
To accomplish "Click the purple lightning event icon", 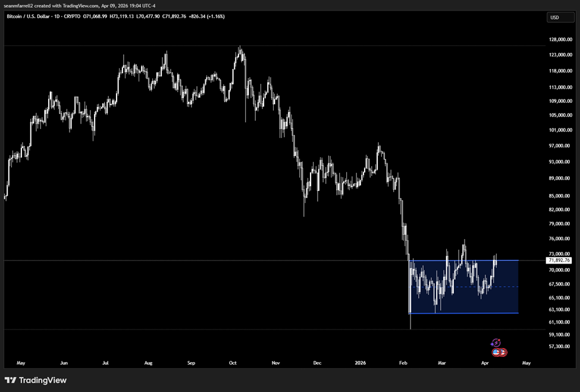I will 496,343.
